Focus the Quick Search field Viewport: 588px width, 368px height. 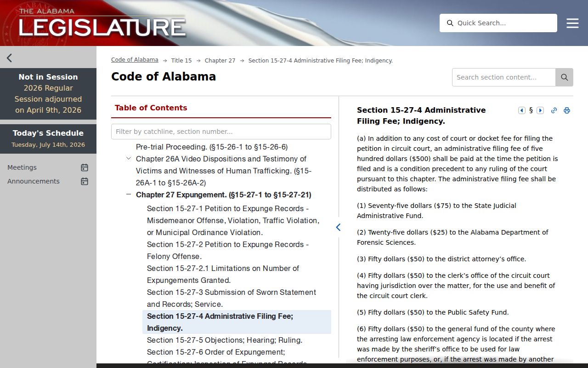(498, 23)
